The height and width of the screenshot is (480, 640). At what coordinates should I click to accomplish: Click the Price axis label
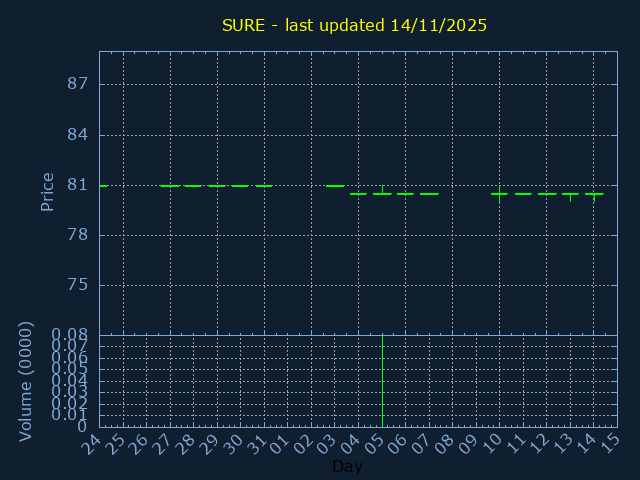47,191
